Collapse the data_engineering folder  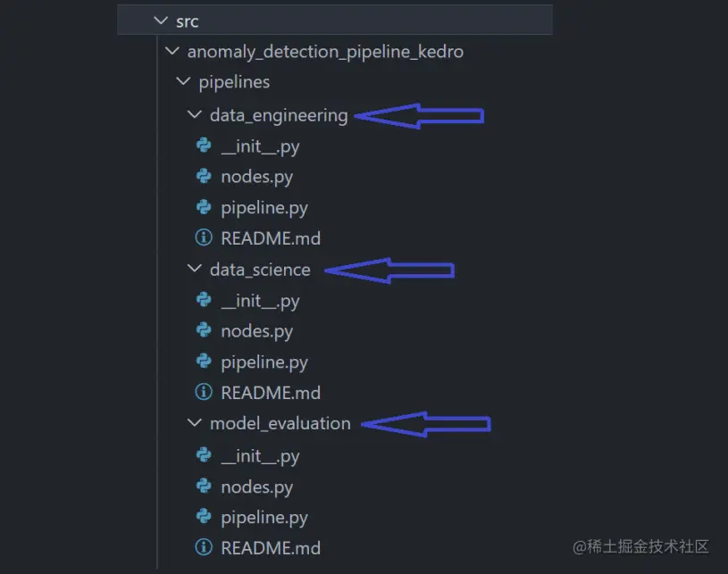(x=194, y=114)
